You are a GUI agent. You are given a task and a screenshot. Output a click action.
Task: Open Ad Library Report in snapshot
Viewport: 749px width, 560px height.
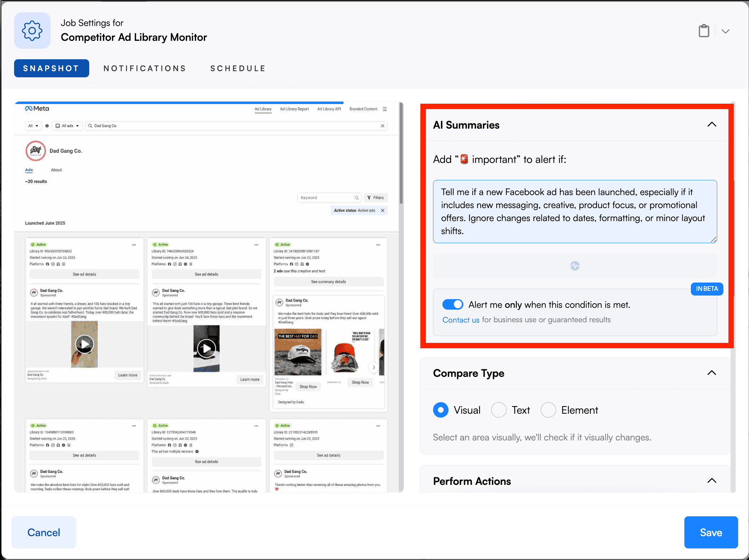pyautogui.click(x=294, y=109)
